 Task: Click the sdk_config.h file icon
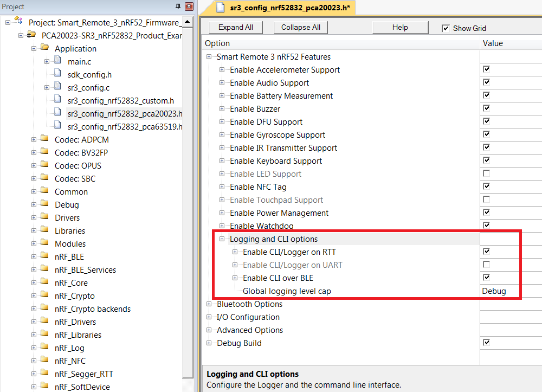pos(58,74)
